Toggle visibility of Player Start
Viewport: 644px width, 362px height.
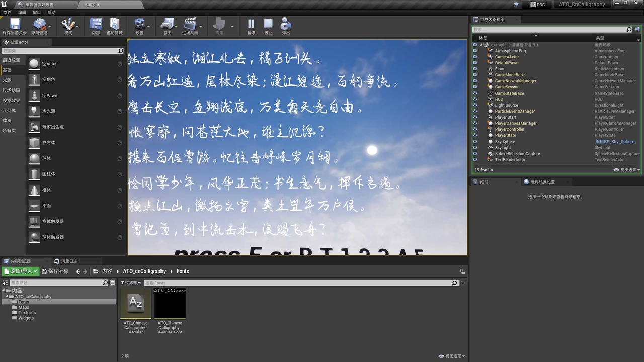474,117
